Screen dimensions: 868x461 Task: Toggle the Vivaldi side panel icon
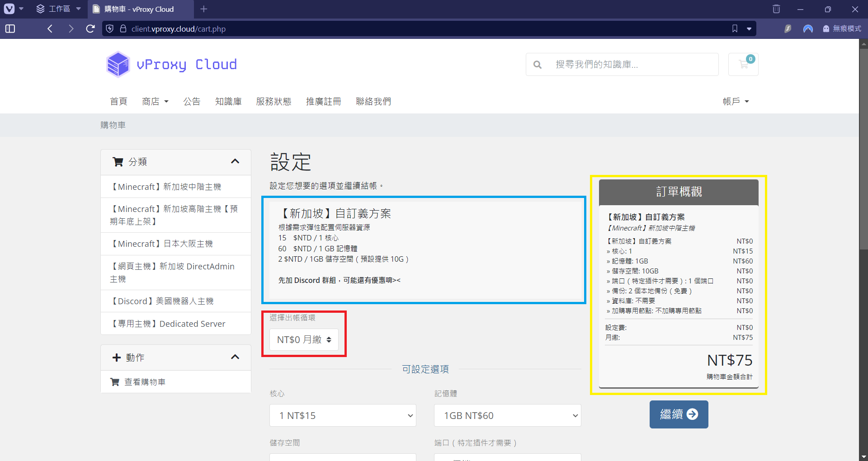[x=10, y=29]
